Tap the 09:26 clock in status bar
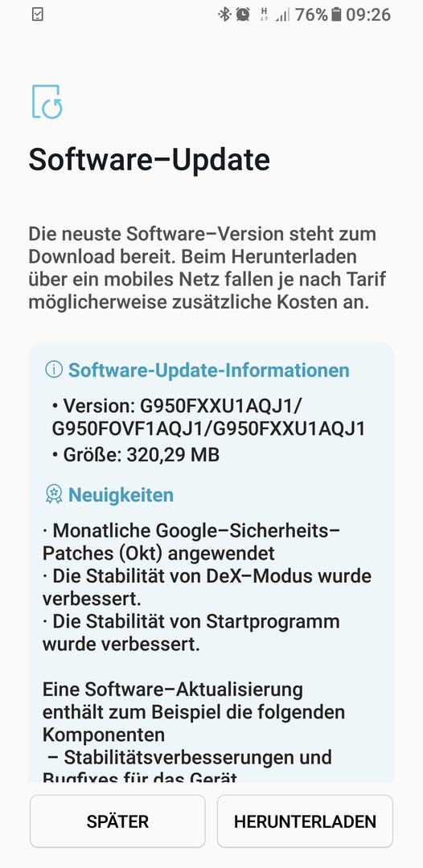Screen dimensions: 423x868 pos(369,14)
